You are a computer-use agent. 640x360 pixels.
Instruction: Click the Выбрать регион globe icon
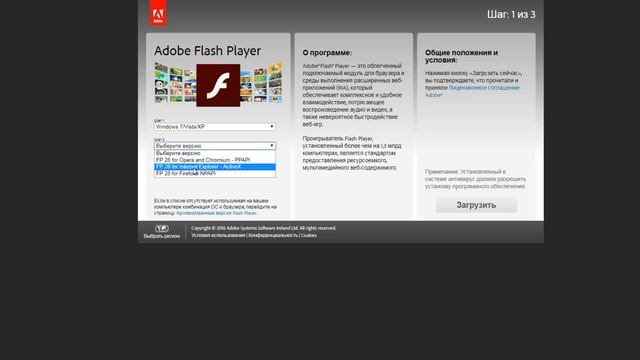pyautogui.click(x=162, y=229)
